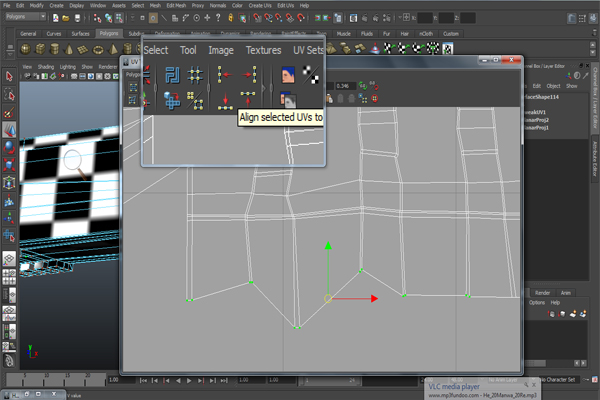
Task: Create polygon cylinder from the shelf
Action: (x=55, y=49)
